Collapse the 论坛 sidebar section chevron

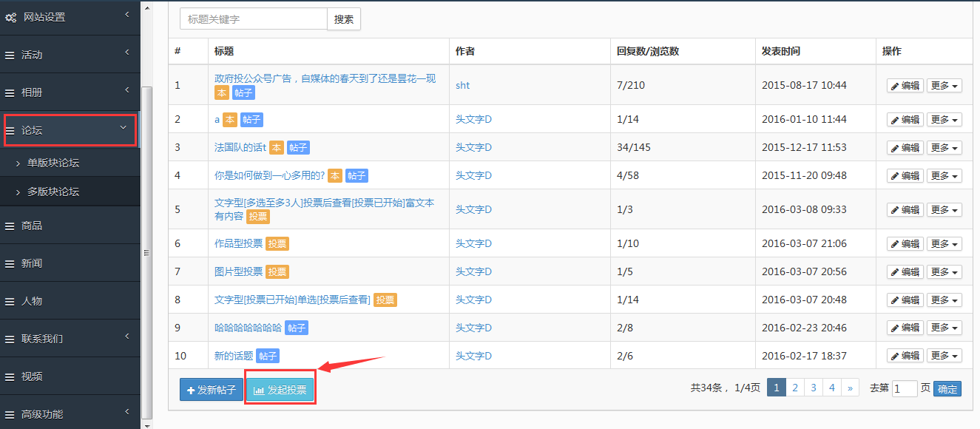[x=124, y=128]
